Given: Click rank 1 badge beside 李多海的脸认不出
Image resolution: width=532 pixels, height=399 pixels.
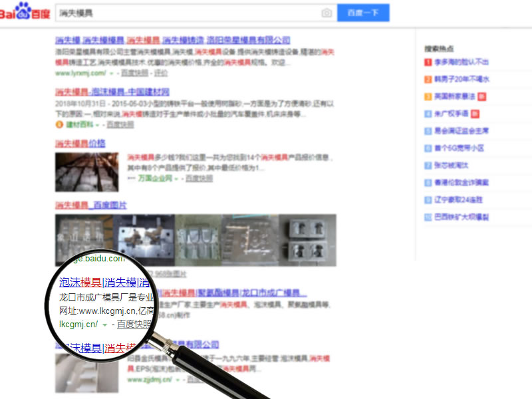Looking at the screenshot, I should [x=428, y=62].
